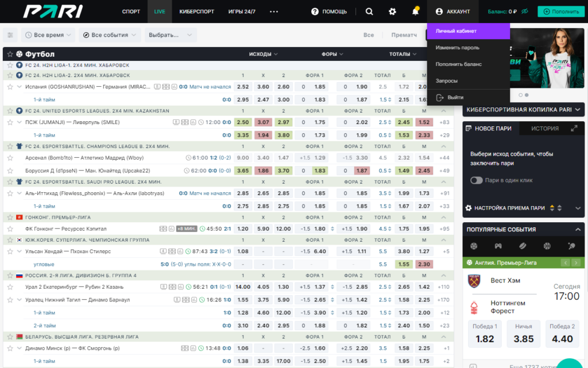Open the filter sliders icon
588x368 pixels.
10,35
